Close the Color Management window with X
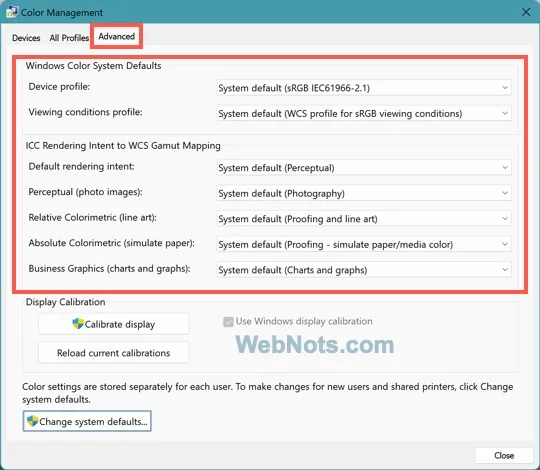 [x=526, y=12]
